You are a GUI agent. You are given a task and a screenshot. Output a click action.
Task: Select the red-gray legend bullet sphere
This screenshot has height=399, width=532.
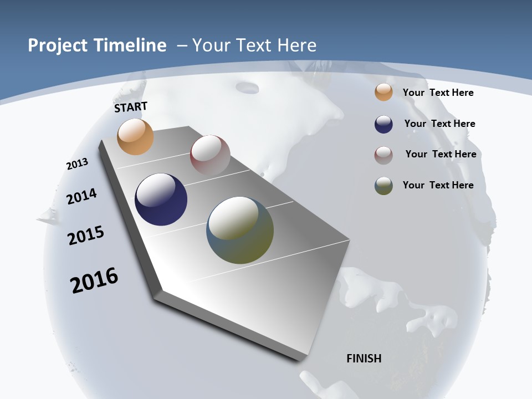tap(383, 155)
